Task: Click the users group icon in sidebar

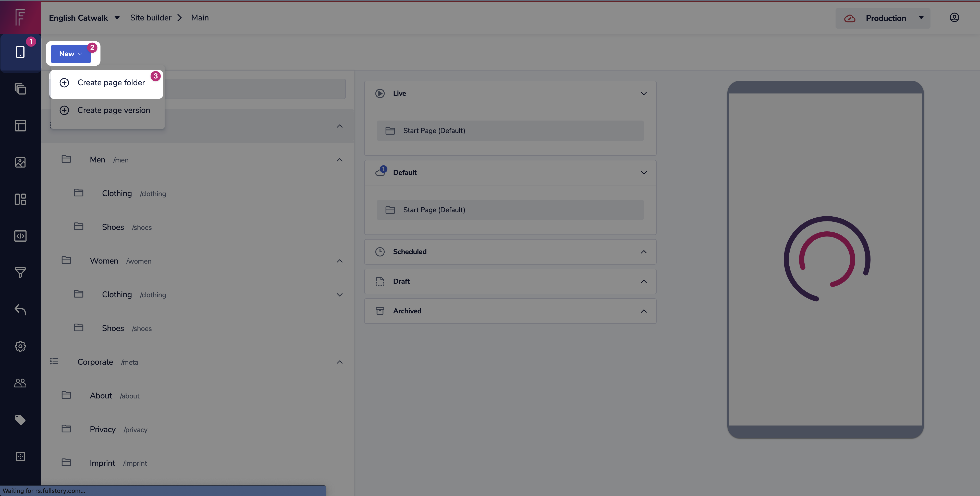Action: point(20,383)
